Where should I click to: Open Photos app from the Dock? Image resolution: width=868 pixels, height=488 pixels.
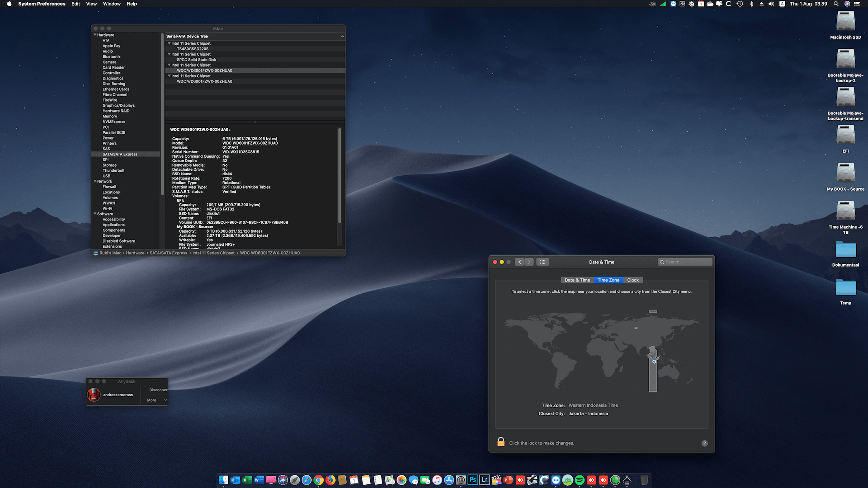point(401,480)
